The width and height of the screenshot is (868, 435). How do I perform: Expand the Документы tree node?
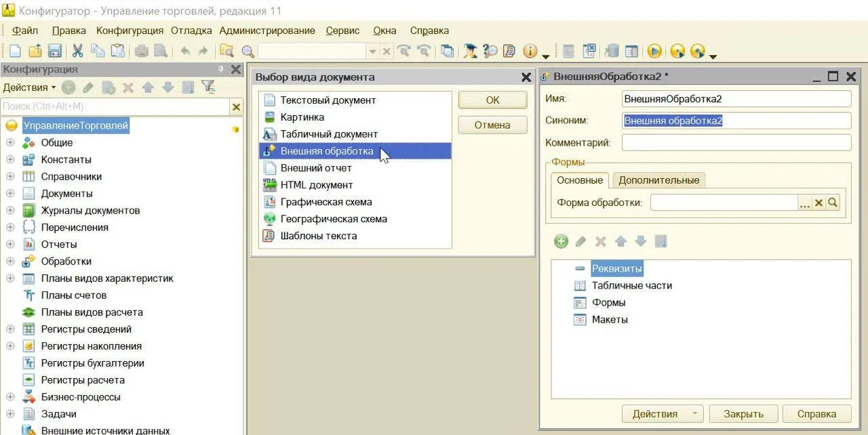click(10, 193)
